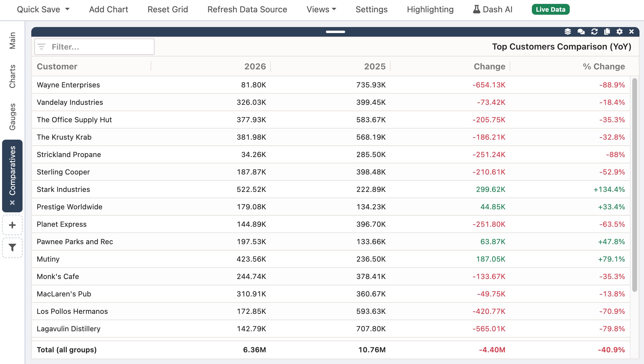The height and width of the screenshot is (364, 644).
Task: Switch to the Main tab
Action: tap(12, 41)
